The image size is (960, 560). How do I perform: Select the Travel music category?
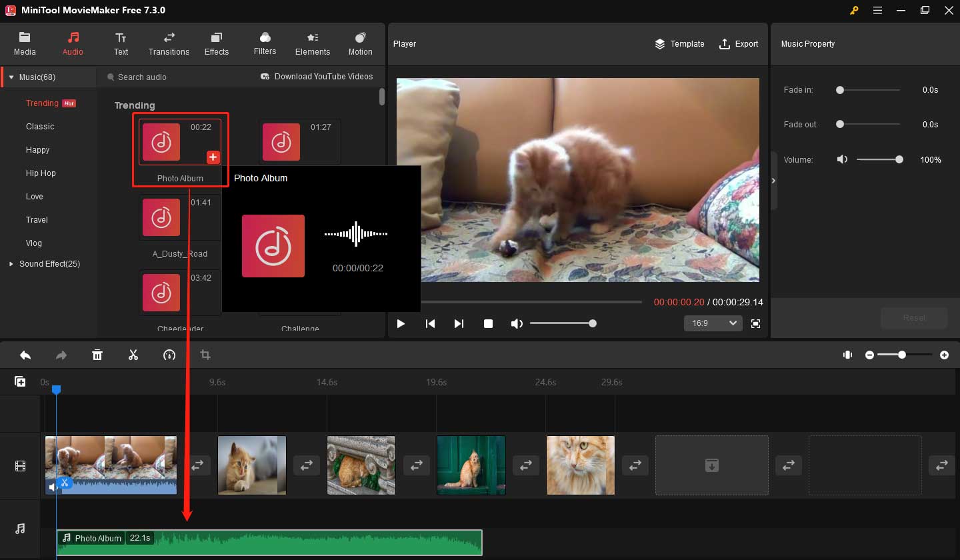pyautogui.click(x=37, y=220)
